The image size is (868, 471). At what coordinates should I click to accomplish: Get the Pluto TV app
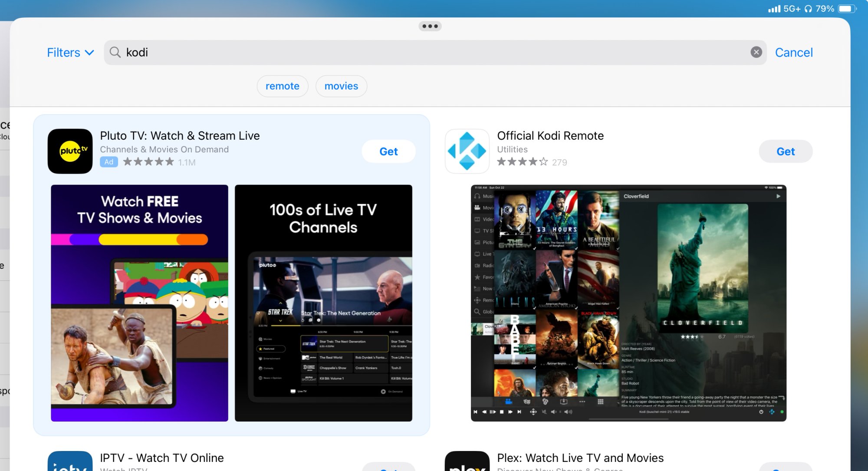pos(388,152)
